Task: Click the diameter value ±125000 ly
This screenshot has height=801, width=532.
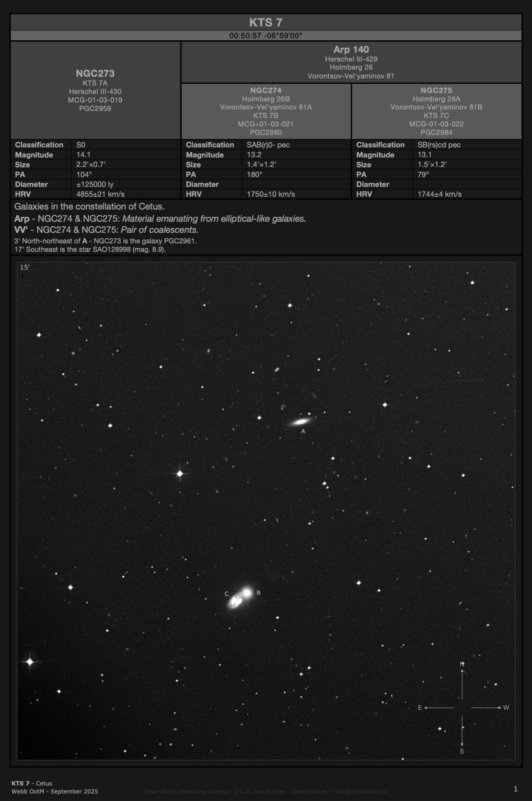Action: (x=95, y=185)
